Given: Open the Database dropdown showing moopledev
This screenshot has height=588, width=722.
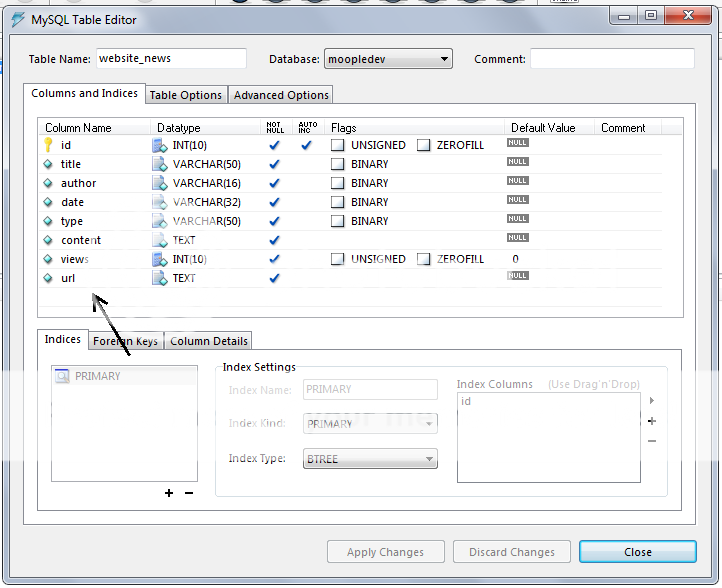Looking at the screenshot, I should click(x=388, y=60).
